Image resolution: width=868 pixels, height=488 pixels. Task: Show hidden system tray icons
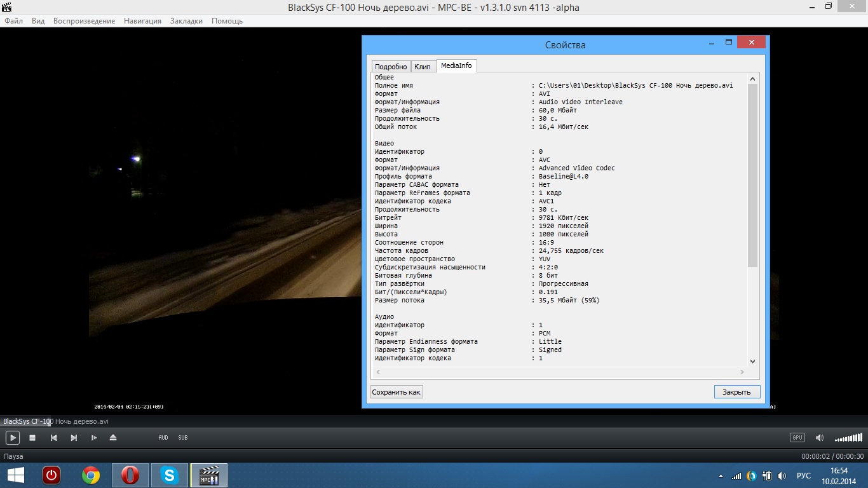click(x=721, y=476)
